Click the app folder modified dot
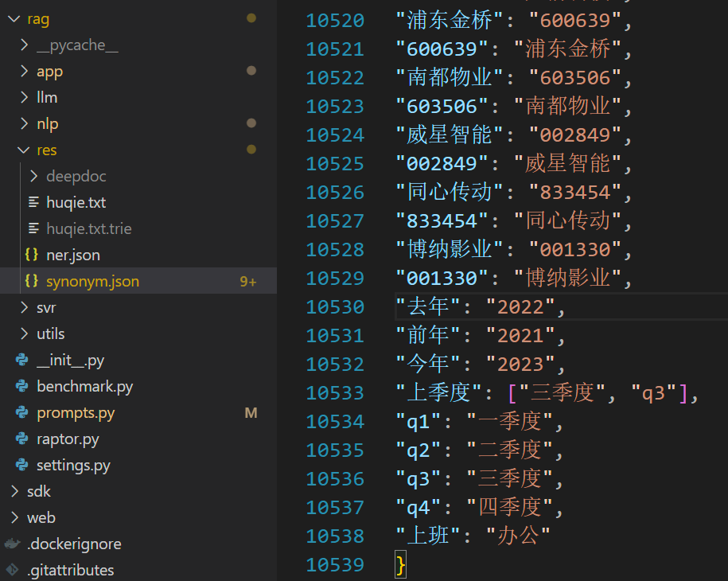Screen dimensions: 728x581 pyautogui.click(x=251, y=71)
